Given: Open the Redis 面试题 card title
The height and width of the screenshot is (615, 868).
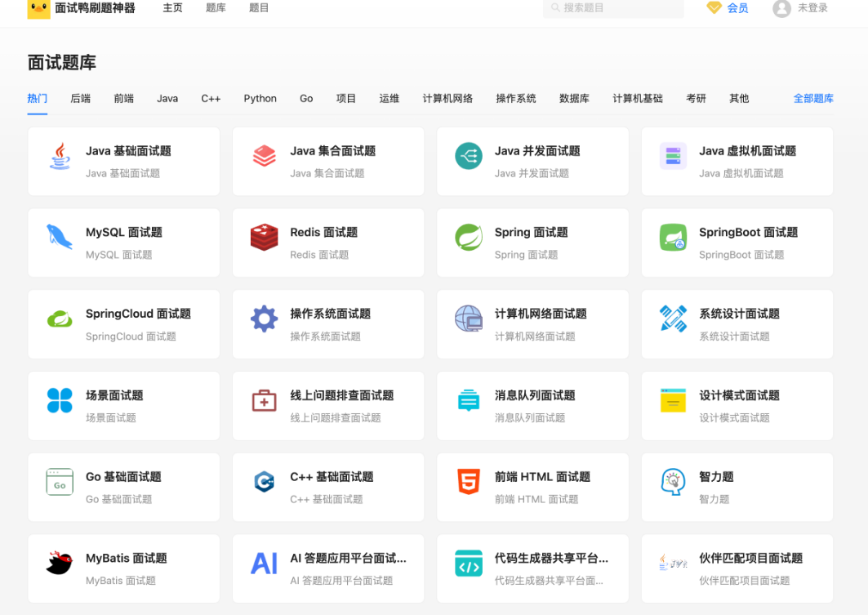Looking at the screenshot, I should click(x=324, y=232).
